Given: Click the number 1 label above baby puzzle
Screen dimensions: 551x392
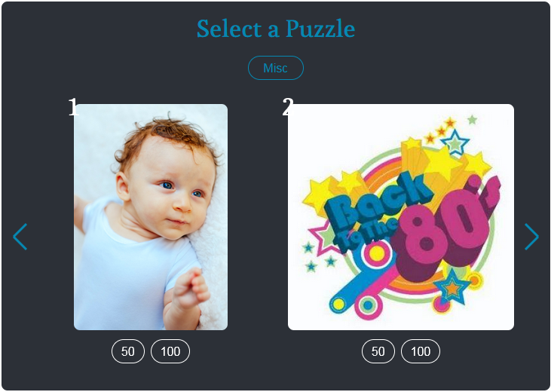Looking at the screenshot, I should [73, 107].
